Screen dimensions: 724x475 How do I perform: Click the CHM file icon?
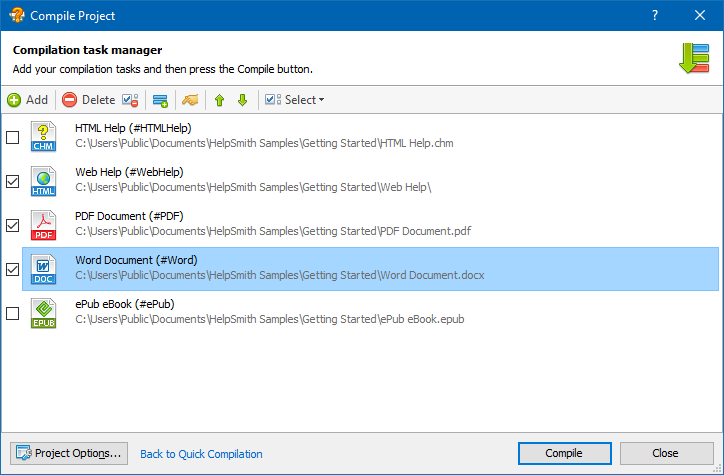tap(44, 137)
